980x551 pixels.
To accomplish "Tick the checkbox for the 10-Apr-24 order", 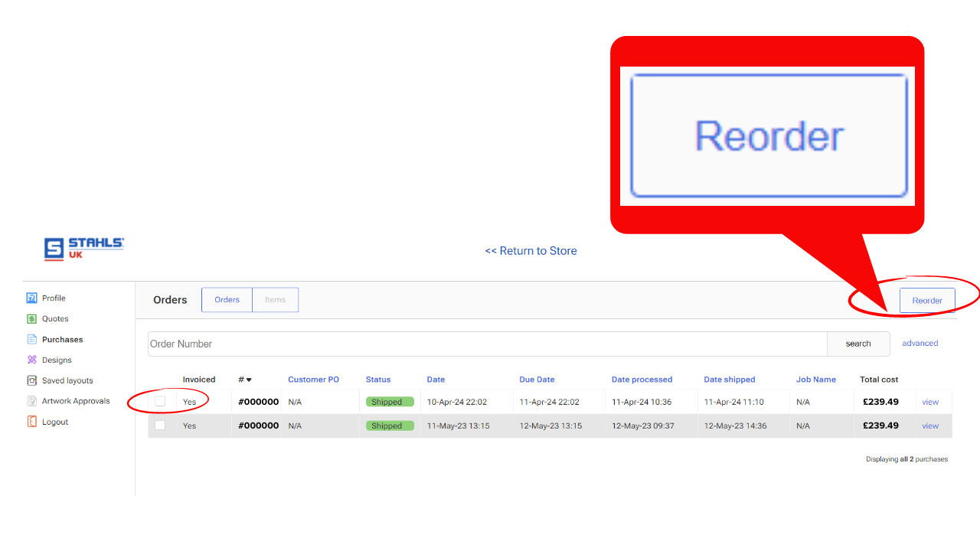I will (x=160, y=401).
